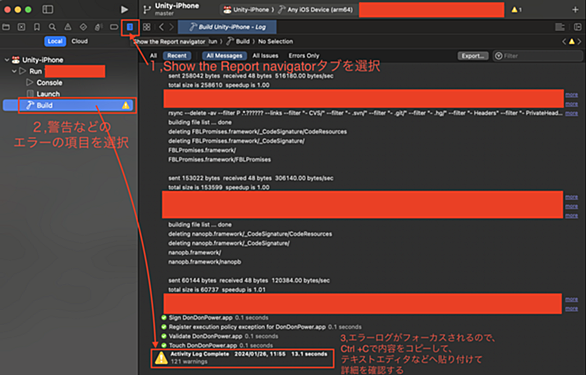This screenshot has height=375, width=586.
Task: Click the Export button
Action: point(473,56)
